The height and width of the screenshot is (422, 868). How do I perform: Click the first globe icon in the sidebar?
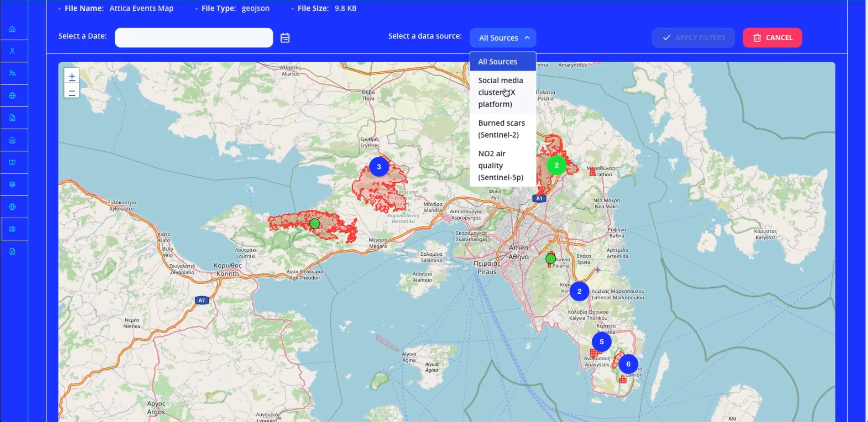(x=12, y=95)
